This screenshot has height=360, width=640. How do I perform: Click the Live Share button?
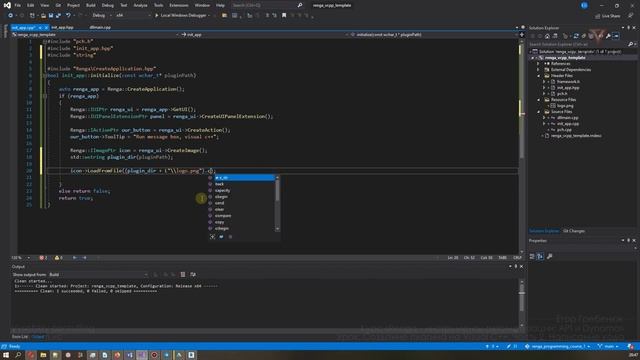(608, 16)
